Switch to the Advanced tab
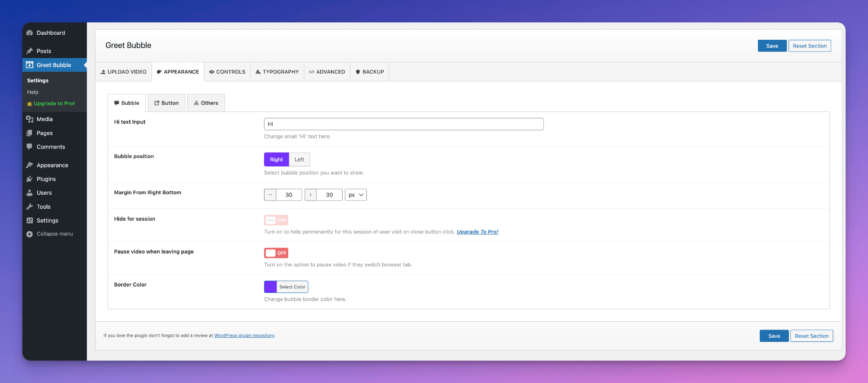 pyautogui.click(x=327, y=72)
